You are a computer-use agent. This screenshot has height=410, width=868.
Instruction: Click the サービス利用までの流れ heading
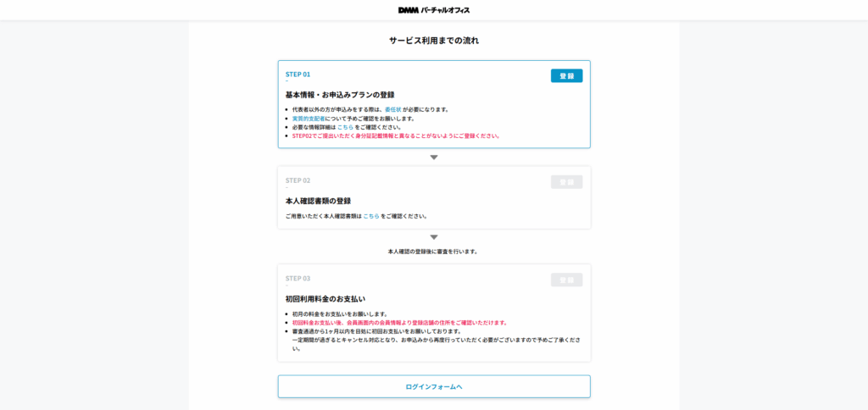tap(434, 41)
